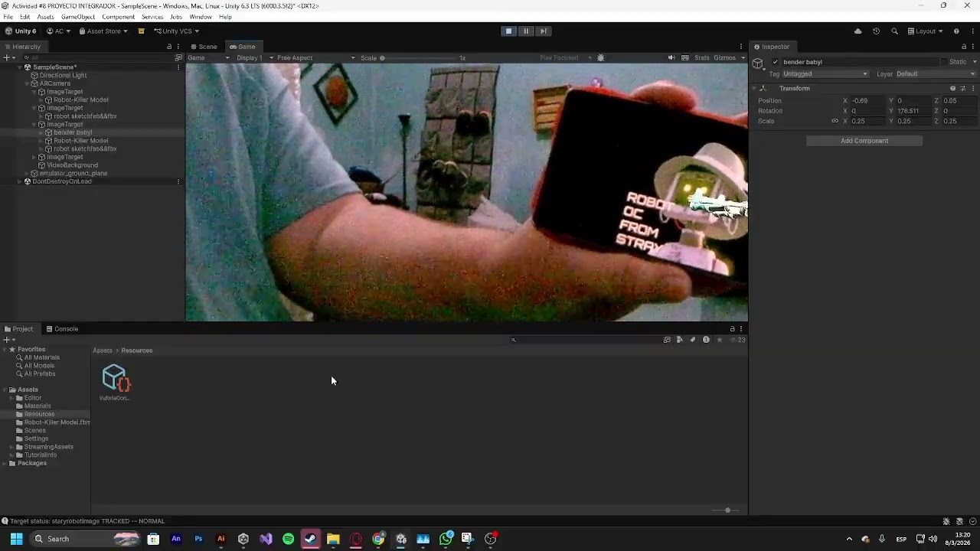Toggle the Game view frame debugger bug icon

[x=600, y=58]
